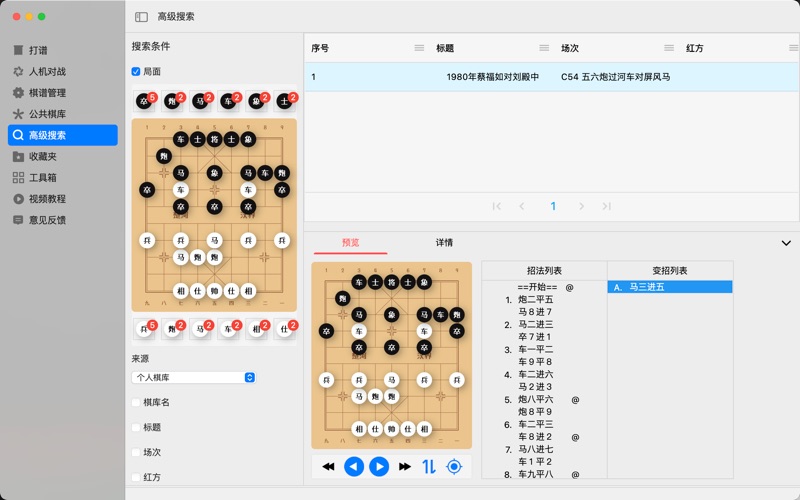Pick the red 相 piece from bottom palette

257,329
